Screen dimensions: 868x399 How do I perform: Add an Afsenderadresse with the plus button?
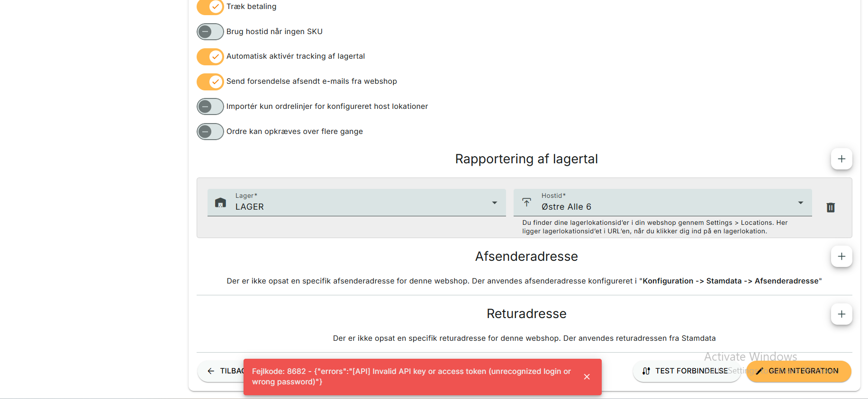pos(841,257)
